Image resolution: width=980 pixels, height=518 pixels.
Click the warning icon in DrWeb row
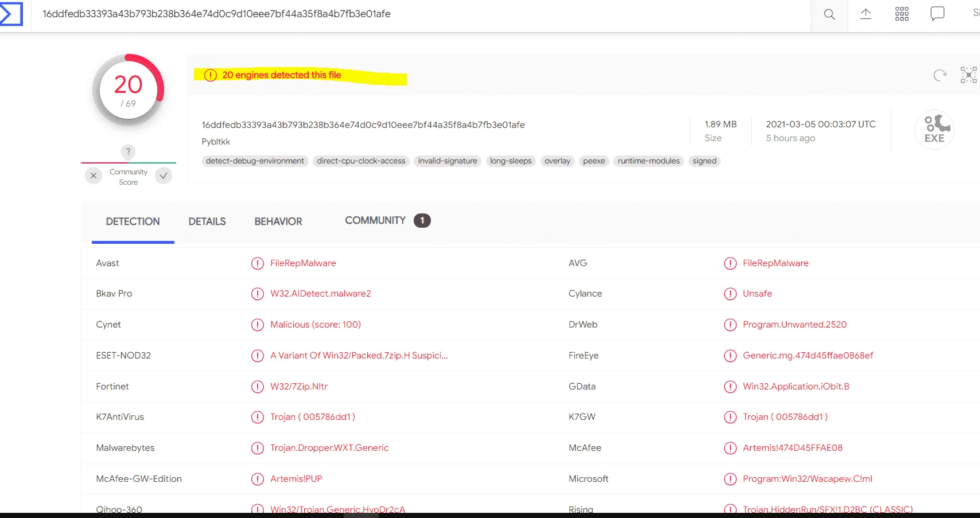pos(730,325)
